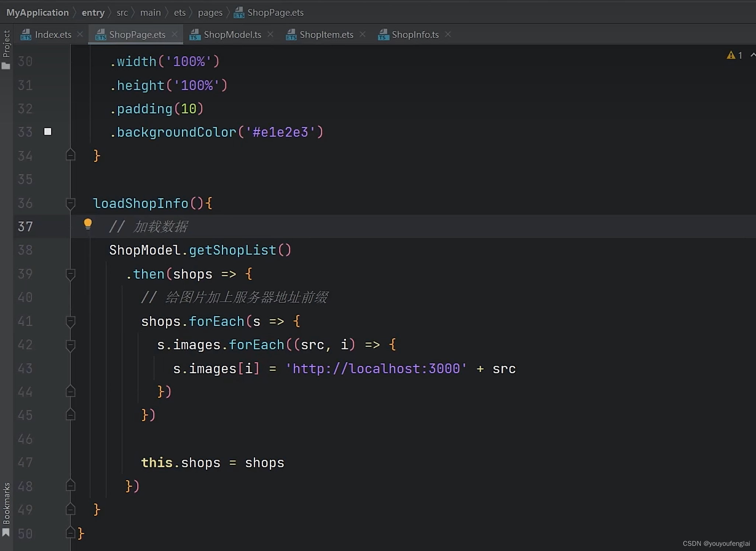756x551 pixels.
Task: Click the ETS file icon on ShopItem.ets tab
Action: (291, 35)
